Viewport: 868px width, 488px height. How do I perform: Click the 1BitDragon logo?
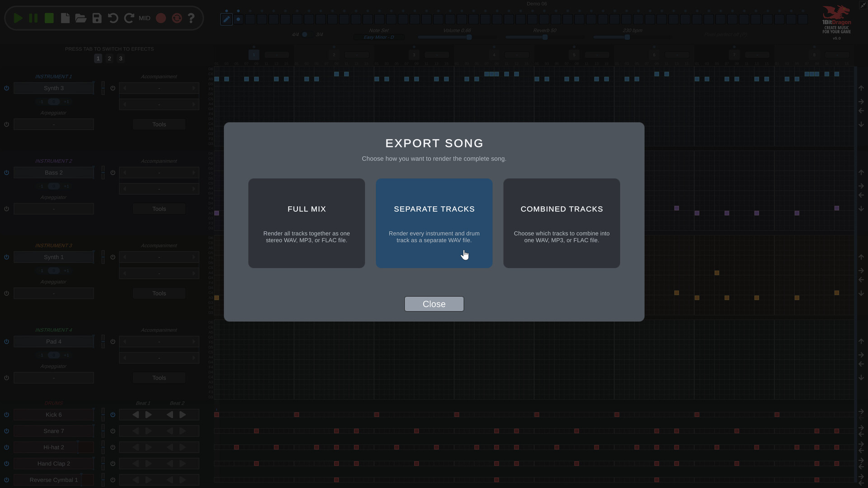[x=836, y=20]
